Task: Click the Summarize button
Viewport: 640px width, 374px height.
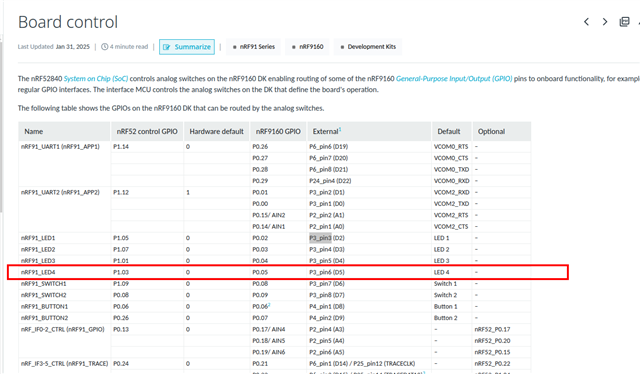Action: coord(187,47)
